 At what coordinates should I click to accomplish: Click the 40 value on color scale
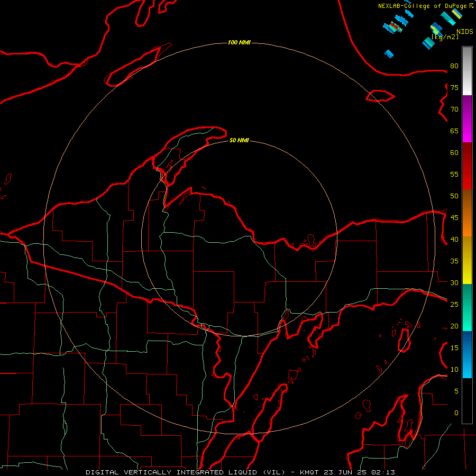coord(454,239)
